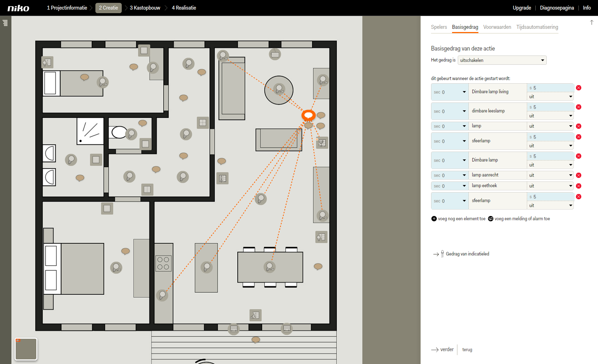This screenshot has height=364, width=598.
Task: Click the Niko logo
Action: 19,8
